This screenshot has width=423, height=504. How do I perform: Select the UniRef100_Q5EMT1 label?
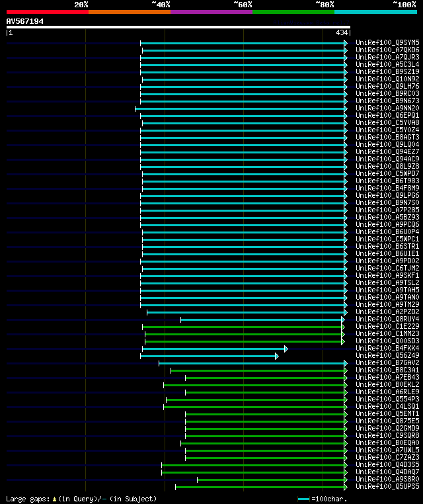coord(387,413)
